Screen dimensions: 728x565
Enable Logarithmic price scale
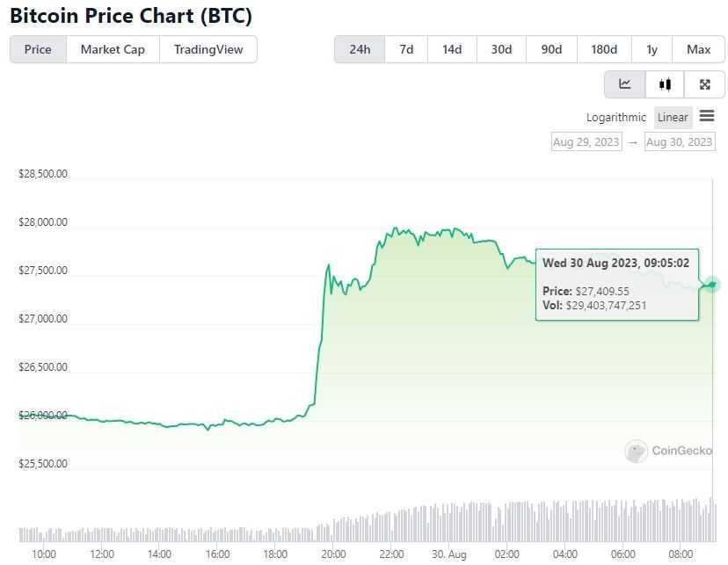click(x=615, y=117)
